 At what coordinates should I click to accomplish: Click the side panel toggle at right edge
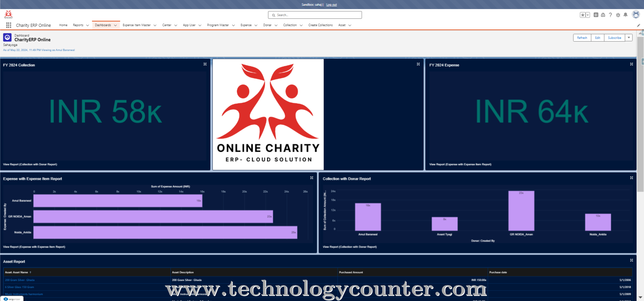pos(642,61)
